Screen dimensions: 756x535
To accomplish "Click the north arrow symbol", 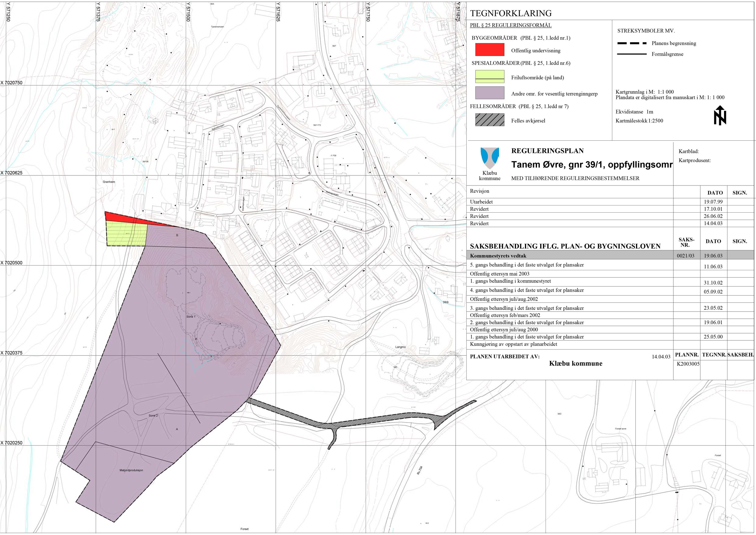I will (x=720, y=115).
